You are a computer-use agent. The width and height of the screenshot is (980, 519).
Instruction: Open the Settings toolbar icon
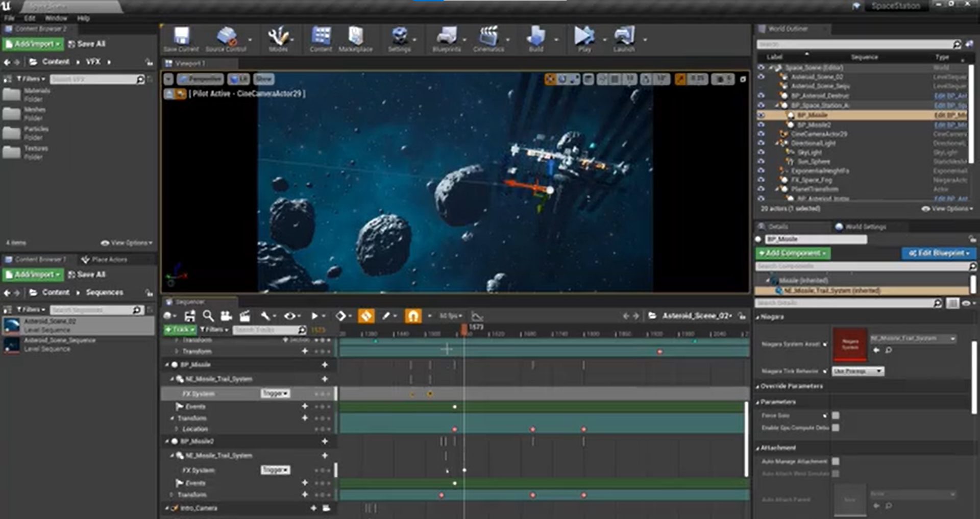coord(399,39)
